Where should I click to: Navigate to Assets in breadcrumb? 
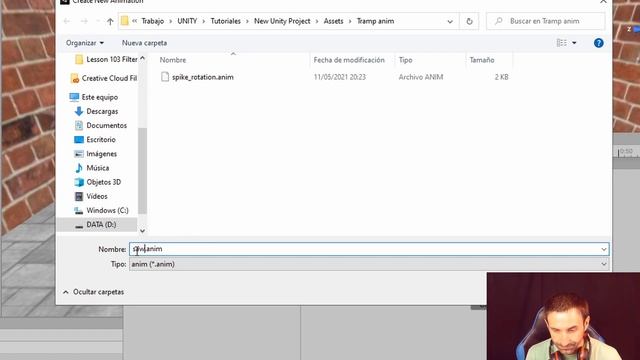(x=333, y=21)
